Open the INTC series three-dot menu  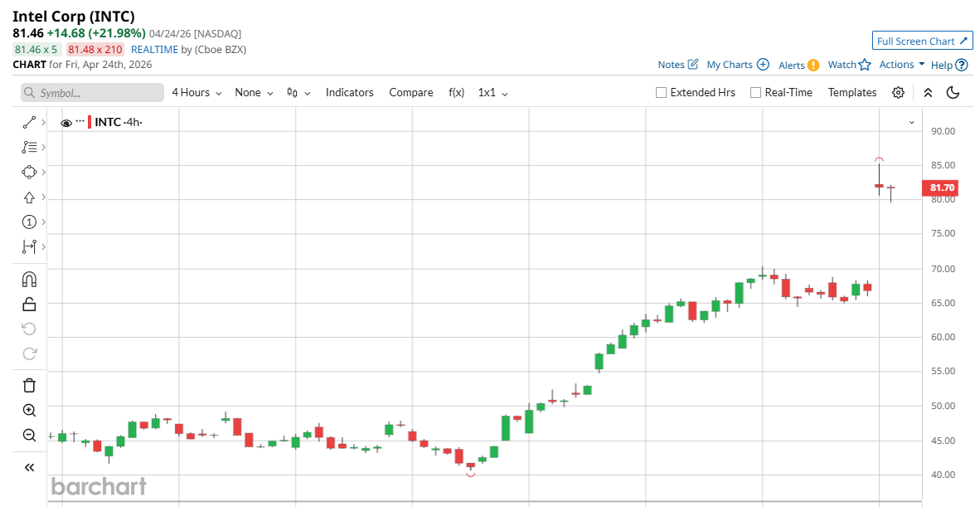pyautogui.click(x=80, y=120)
